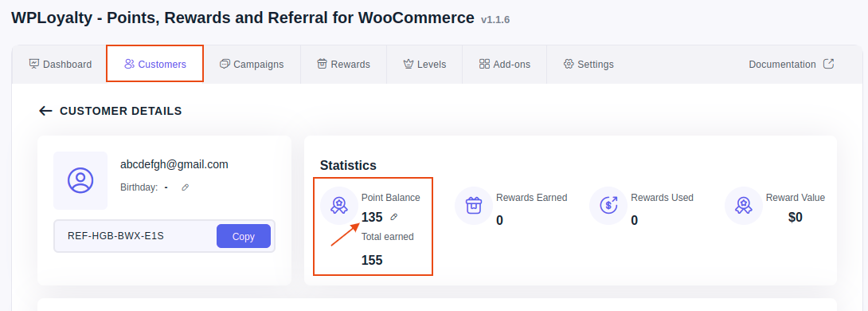Click the Rewards gift box icon in tabs

point(323,64)
